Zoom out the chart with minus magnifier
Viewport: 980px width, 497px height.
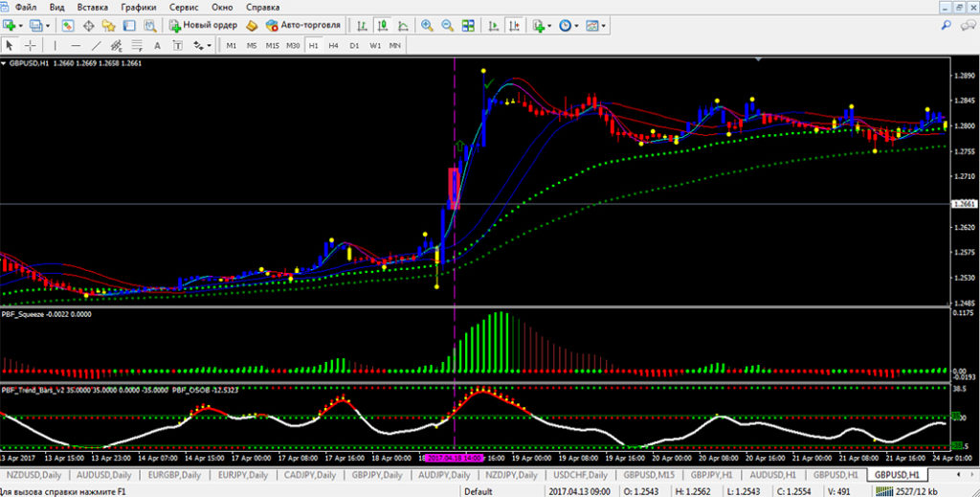pos(448,26)
